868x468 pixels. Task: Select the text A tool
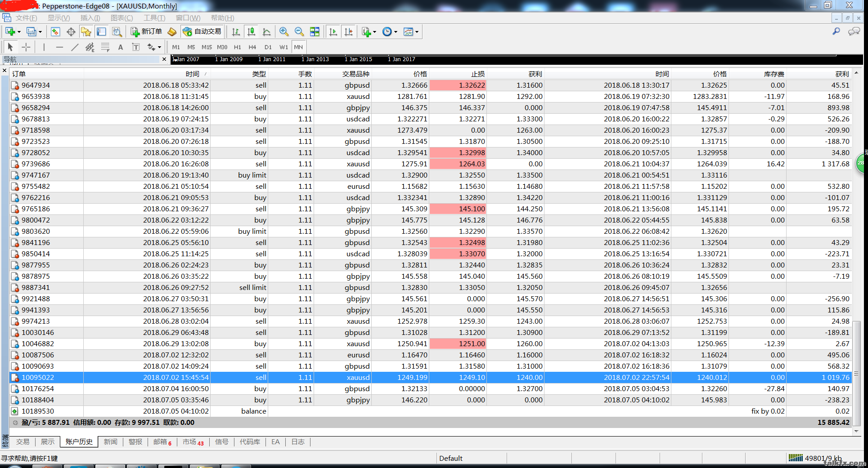pyautogui.click(x=121, y=47)
